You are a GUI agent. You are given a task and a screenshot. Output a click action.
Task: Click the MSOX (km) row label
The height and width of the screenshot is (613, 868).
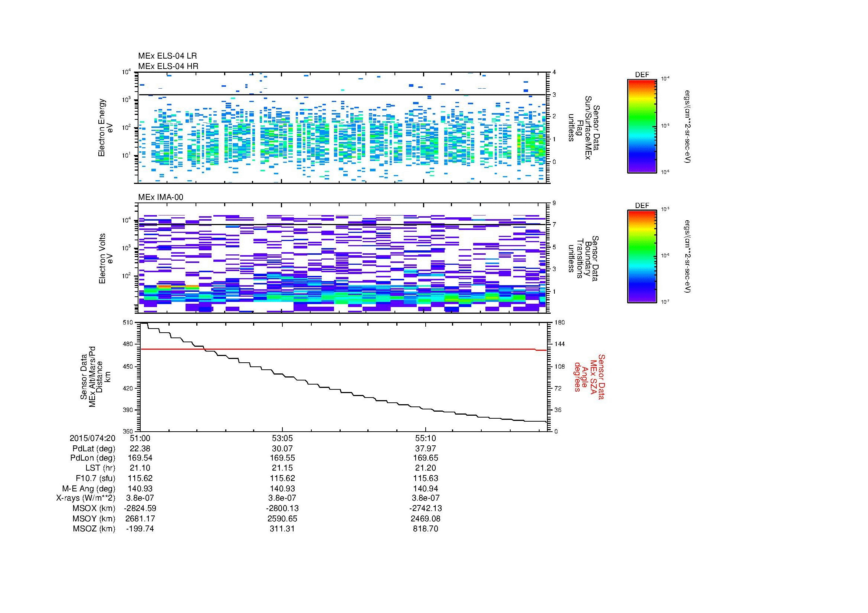94,508
